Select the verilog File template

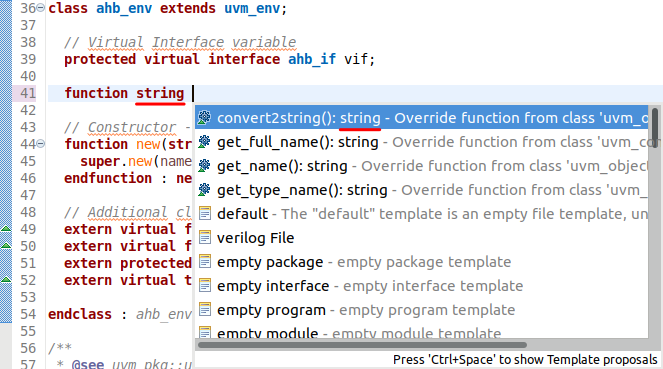pyautogui.click(x=422, y=238)
